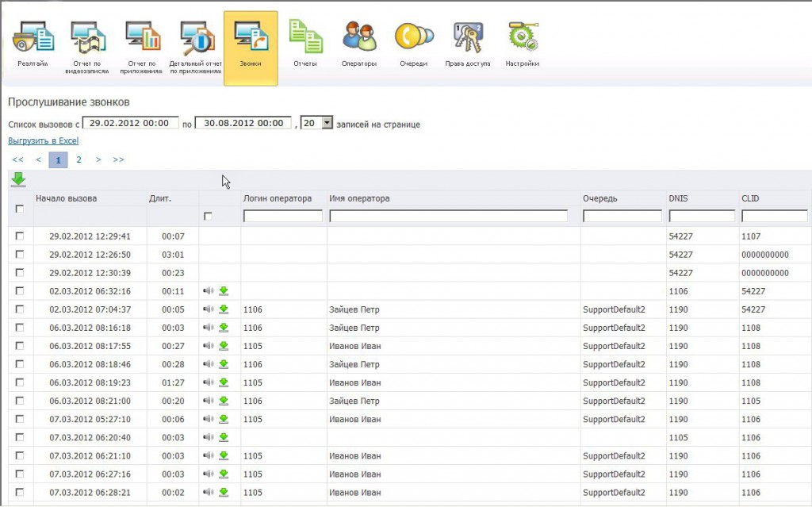Tick checkbox for the 29.02.2012 12:29:41 call
The height and width of the screenshot is (507, 812).
[x=20, y=236]
